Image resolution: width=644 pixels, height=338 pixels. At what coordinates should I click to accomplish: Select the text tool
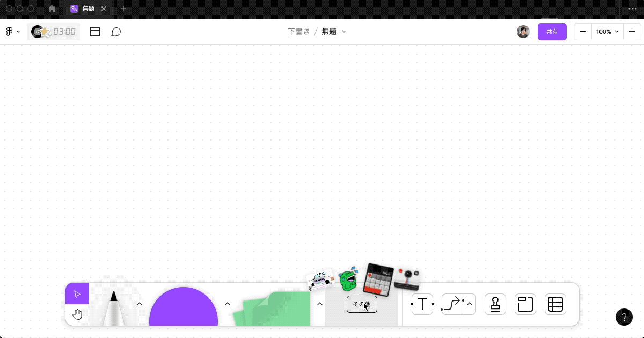[422, 304]
